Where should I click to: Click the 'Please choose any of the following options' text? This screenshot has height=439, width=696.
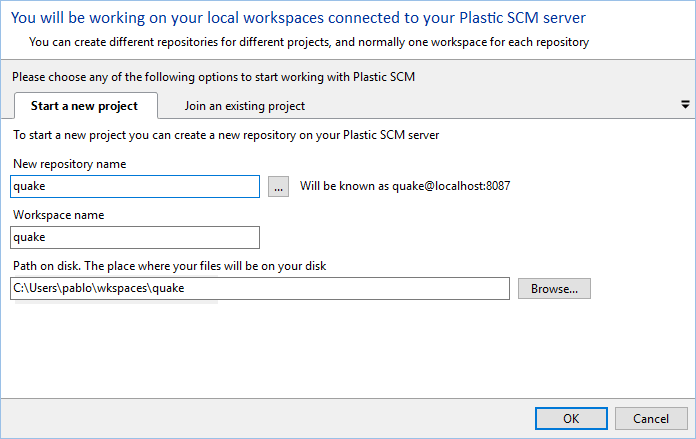[214, 77]
